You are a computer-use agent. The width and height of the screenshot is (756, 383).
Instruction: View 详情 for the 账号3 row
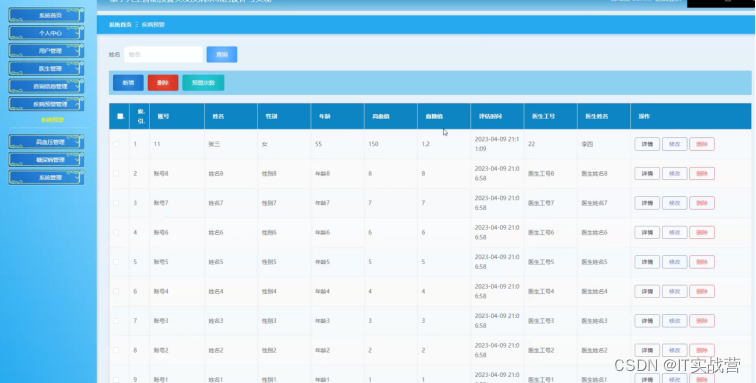click(x=647, y=321)
